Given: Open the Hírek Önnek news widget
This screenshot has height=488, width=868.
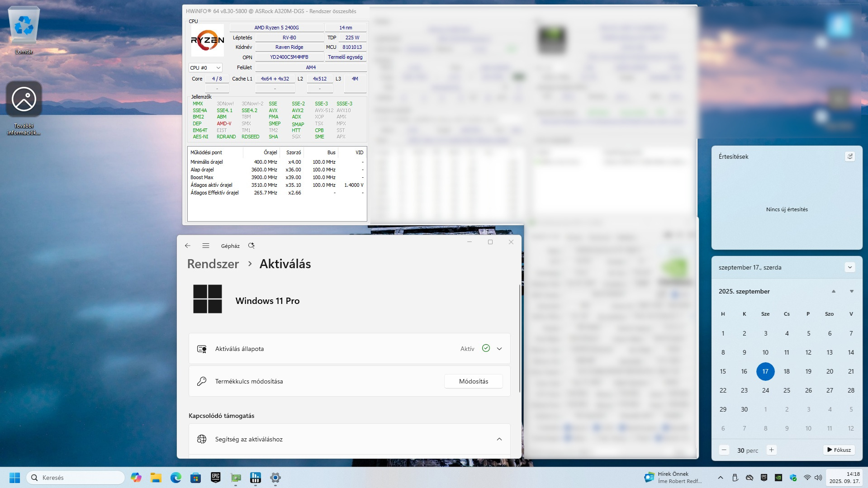Looking at the screenshot, I should tap(674, 478).
